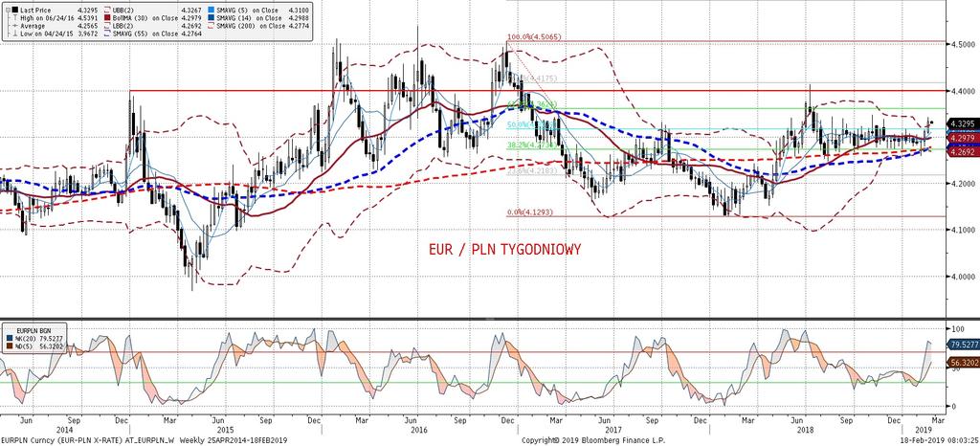Click the 'EURPLN Curncy' footer ticker text
Viewport: 980px width, 446px height.
[22, 440]
